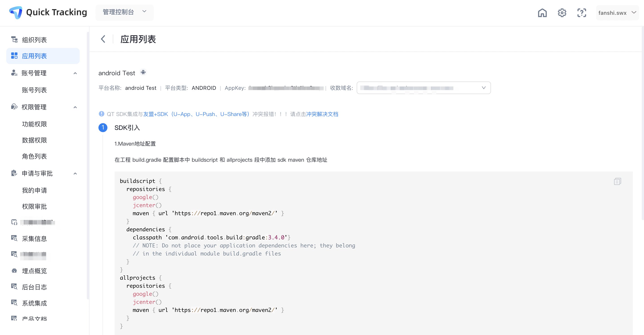Go to 角色列表 in sidebar
Image resolution: width=644 pixels, height=335 pixels.
point(34,156)
